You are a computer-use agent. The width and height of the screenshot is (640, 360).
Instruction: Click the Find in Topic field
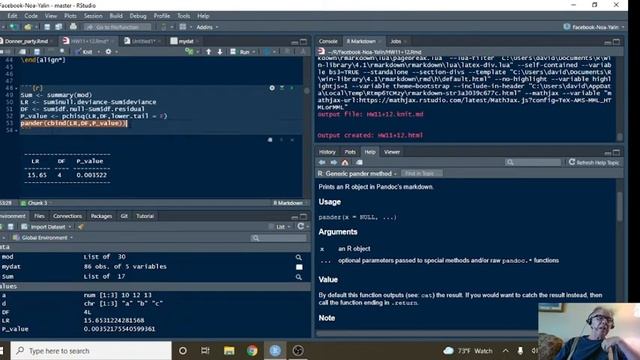[422, 173]
